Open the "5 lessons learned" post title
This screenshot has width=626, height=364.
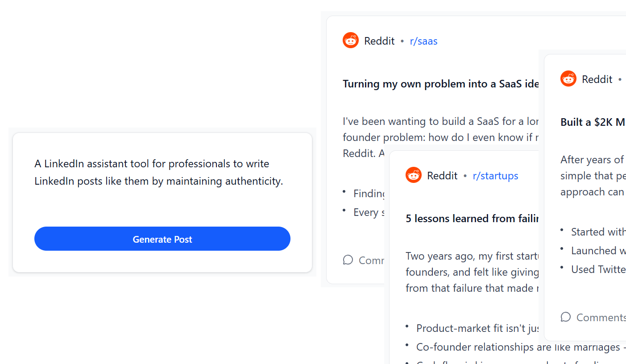[x=473, y=219]
